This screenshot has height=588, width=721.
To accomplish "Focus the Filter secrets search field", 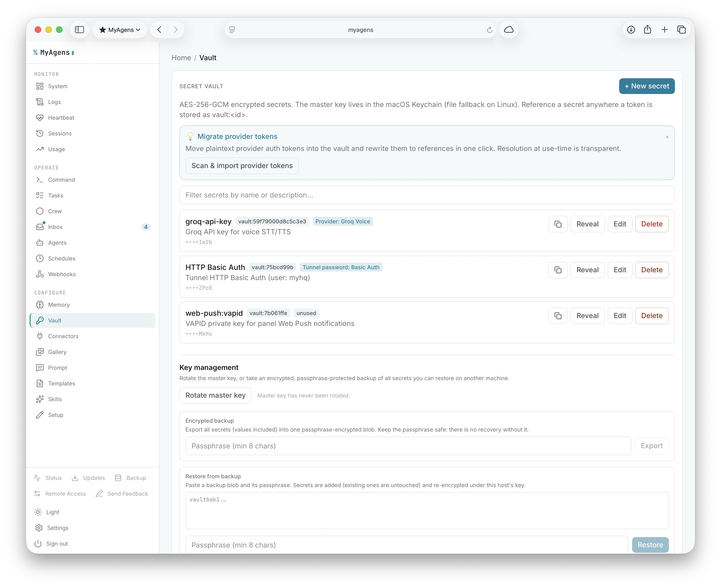I will pyautogui.click(x=426, y=195).
